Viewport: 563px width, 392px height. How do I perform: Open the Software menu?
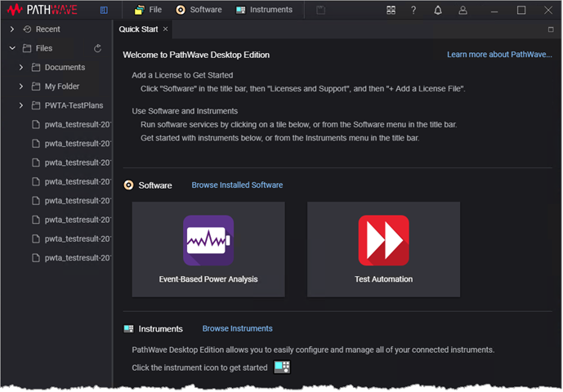(199, 10)
